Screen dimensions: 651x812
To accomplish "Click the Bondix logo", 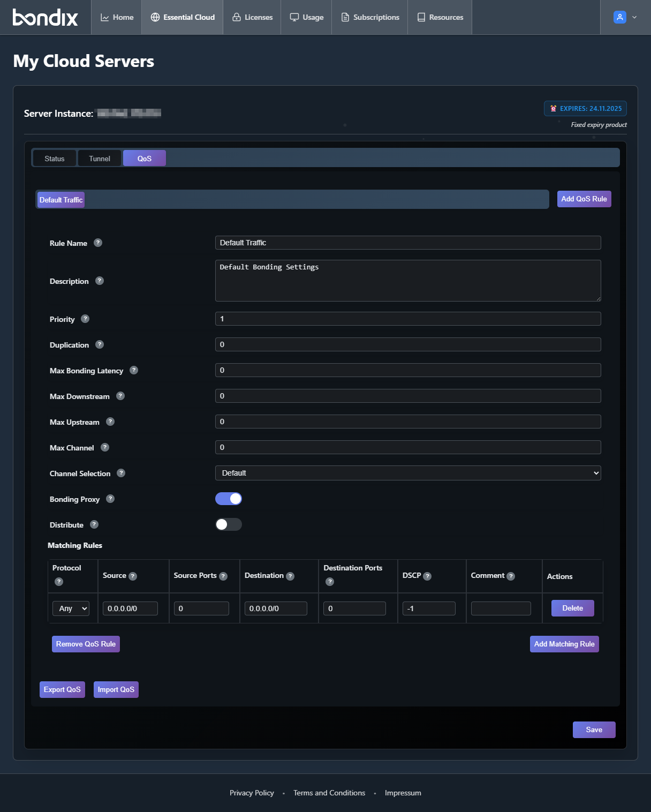I will click(46, 17).
